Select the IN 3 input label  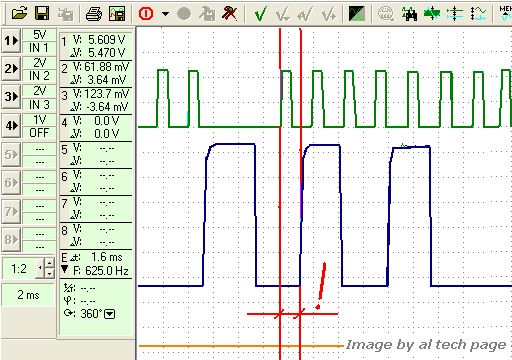(x=39, y=105)
